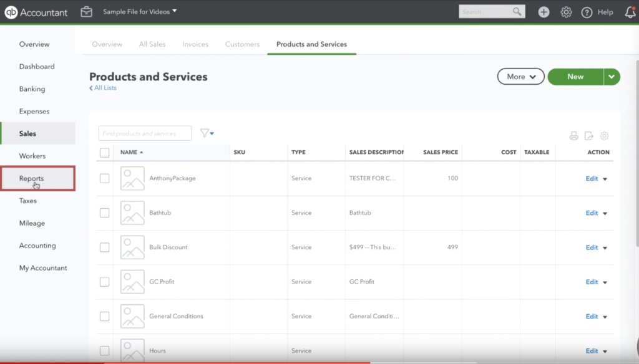Select the Bathtub row checkbox
Viewport: 639px width, 364px height.
[x=104, y=213]
